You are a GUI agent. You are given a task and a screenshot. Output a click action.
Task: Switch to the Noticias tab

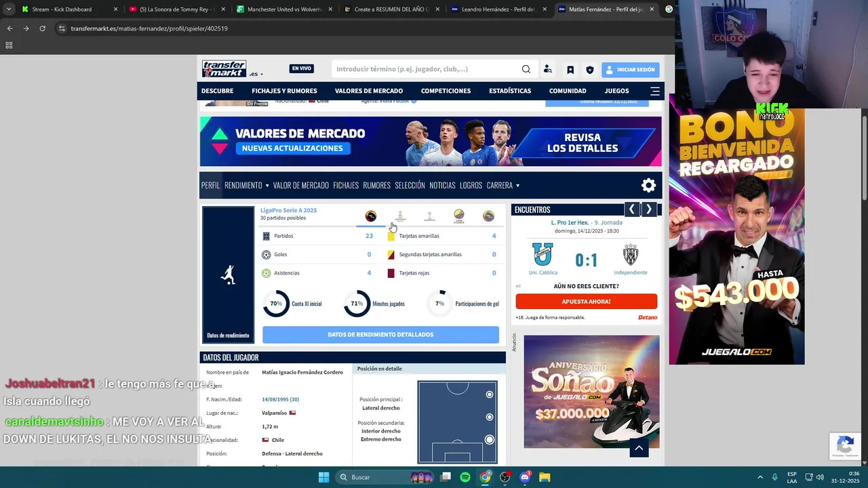[x=442, y=185]
